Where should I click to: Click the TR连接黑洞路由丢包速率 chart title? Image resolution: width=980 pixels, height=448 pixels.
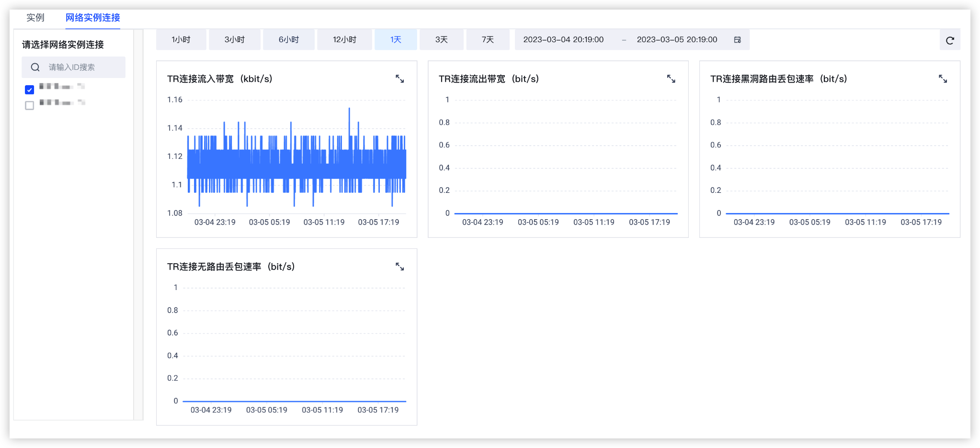pyautogui.click(x=779, y=79)
